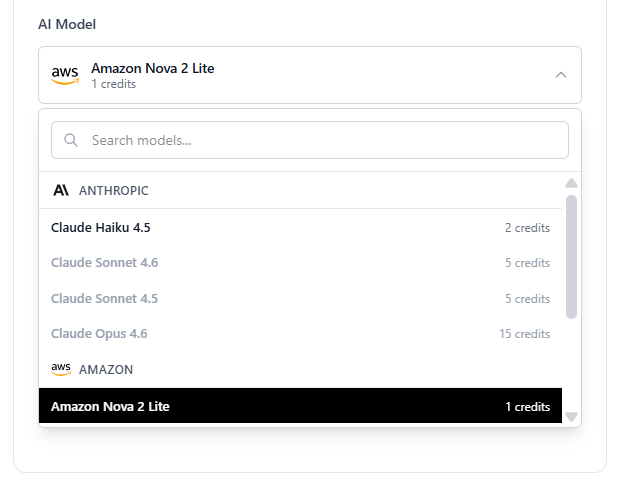Click '15 credits' beside Claude Opus 4.6
Image resolution: width=627 pixels, height=490 pixels.
coord(524,334)
